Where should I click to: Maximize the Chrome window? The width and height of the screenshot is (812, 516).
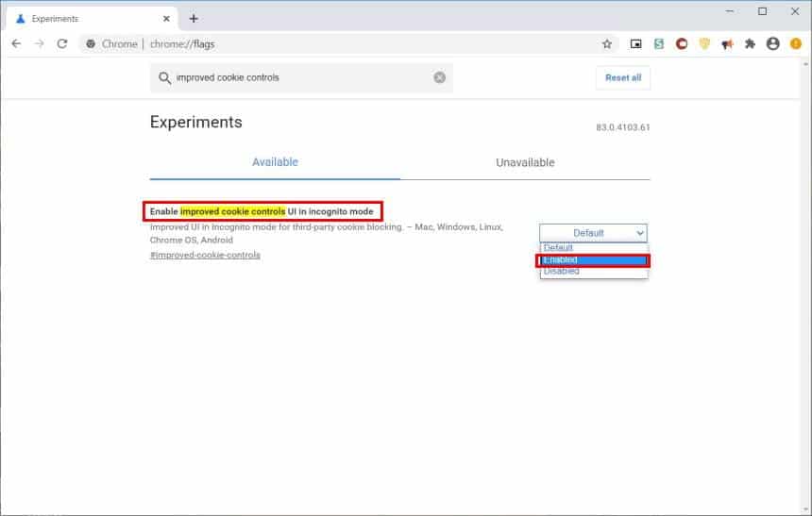click(762, 11)
